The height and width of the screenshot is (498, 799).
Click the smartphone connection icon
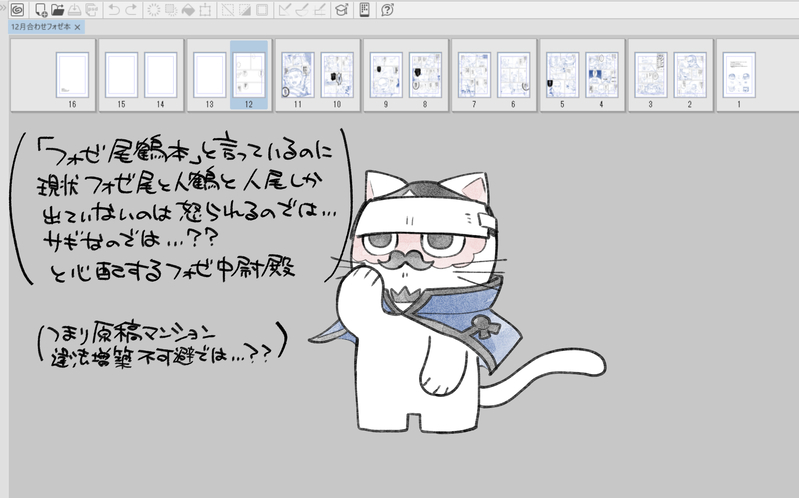(364, 10)
